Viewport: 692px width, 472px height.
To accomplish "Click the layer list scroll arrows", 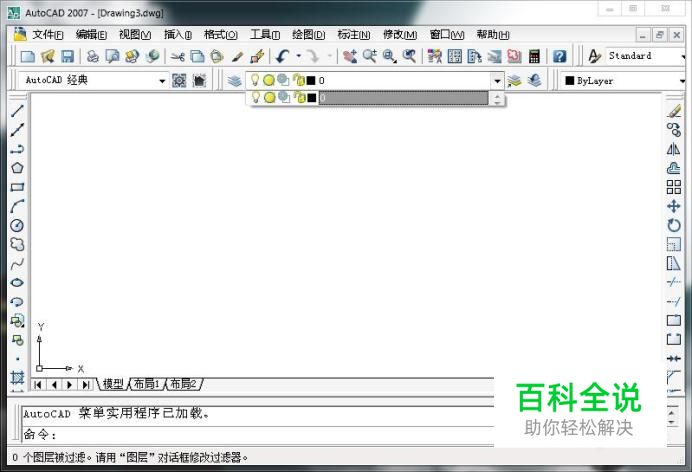I will [x=497, y=98].
